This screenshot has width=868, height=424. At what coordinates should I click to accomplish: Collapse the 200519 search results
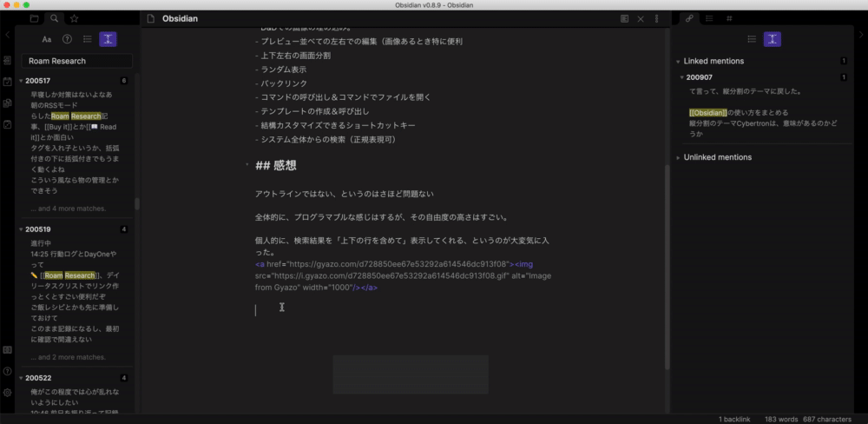click(x=21, y=229)
